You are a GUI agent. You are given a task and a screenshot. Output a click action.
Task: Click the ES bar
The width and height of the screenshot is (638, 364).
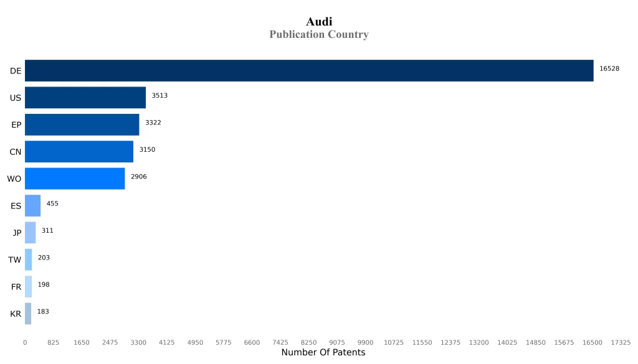click(x=32, y=205)
